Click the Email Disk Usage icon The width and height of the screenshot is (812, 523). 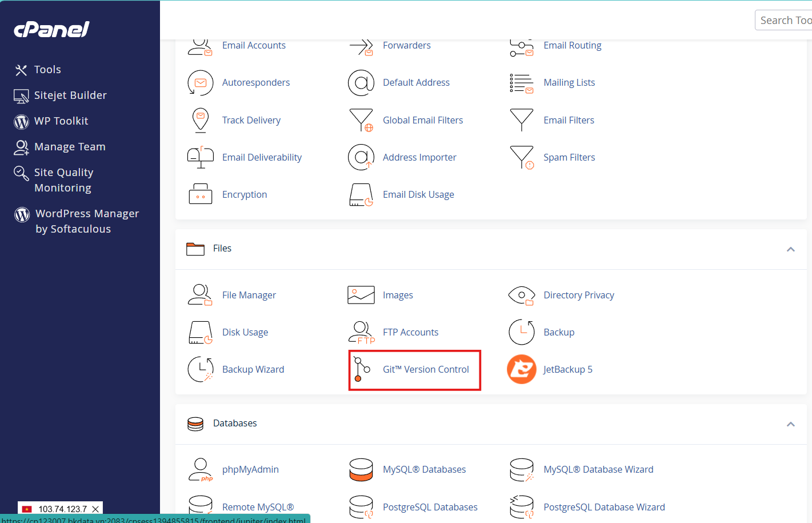pyautogui.click(x=361, y=195)
